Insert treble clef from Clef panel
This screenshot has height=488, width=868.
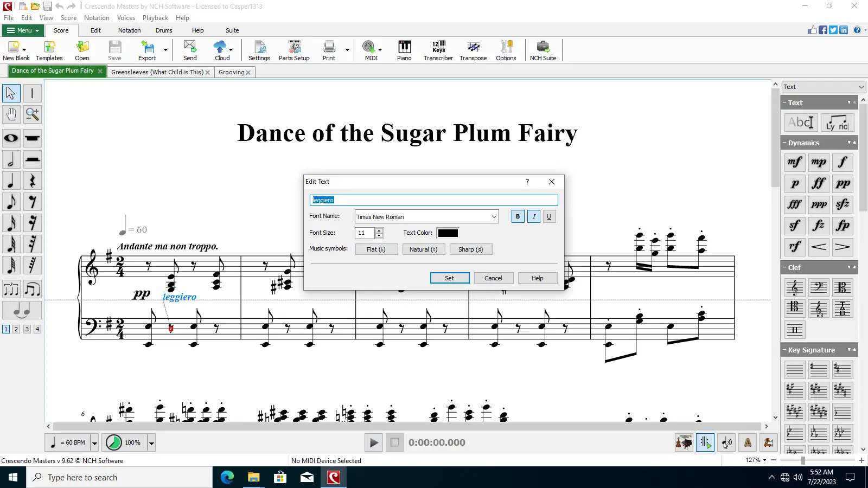click(x=795, y=287)
